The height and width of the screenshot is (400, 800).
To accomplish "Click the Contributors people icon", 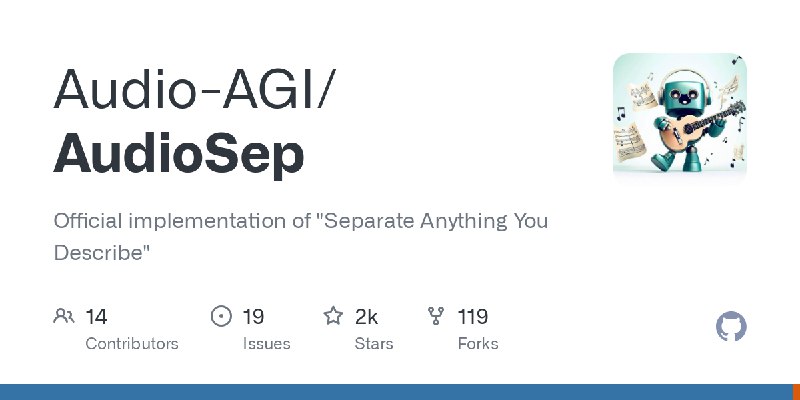I will (x=64, y=316).
